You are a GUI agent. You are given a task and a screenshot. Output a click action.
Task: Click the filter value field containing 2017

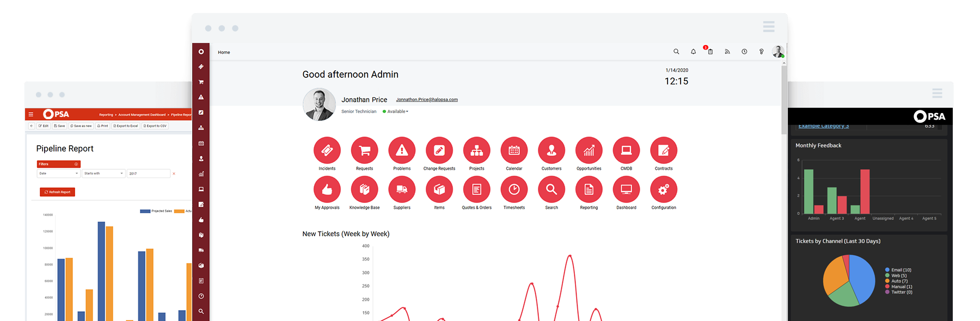tap(149, 174)
